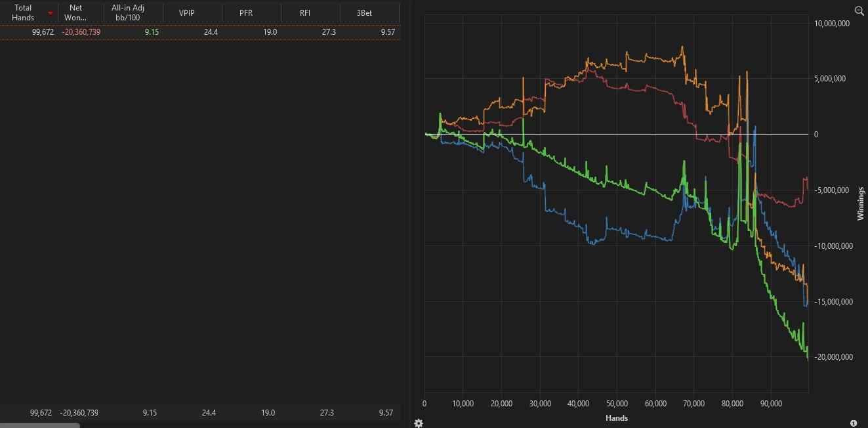This screenshot has width=868, height=428.
Task: Select the RFI column header
Action: tap(305, 13)
